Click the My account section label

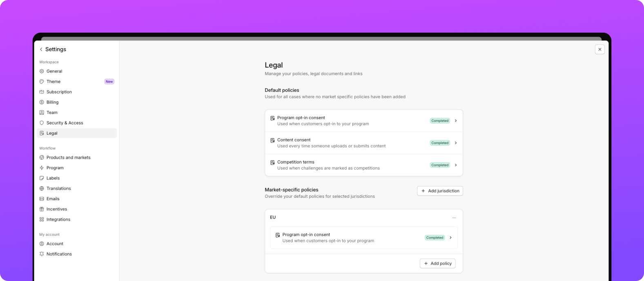click(x=49, y=235)
